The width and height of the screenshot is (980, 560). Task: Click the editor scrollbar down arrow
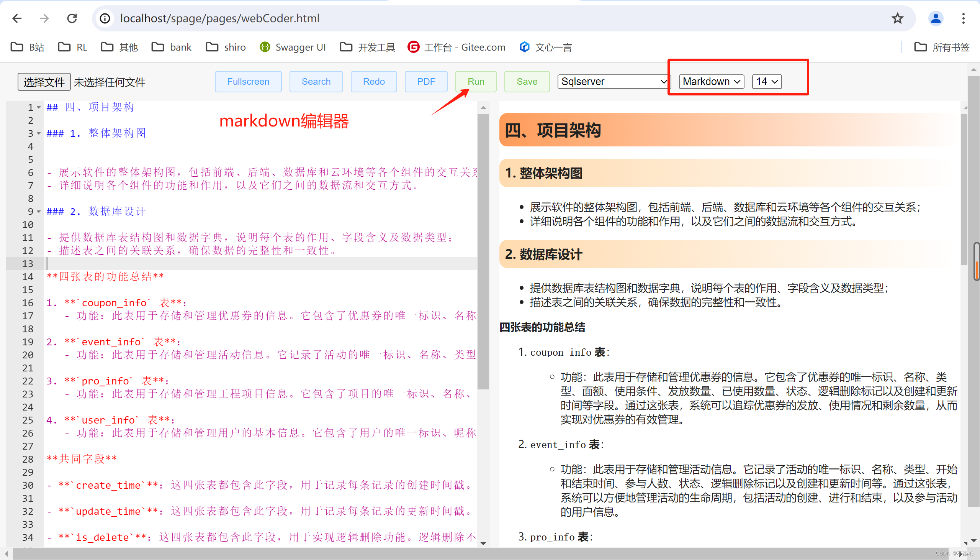coord(483,543)
